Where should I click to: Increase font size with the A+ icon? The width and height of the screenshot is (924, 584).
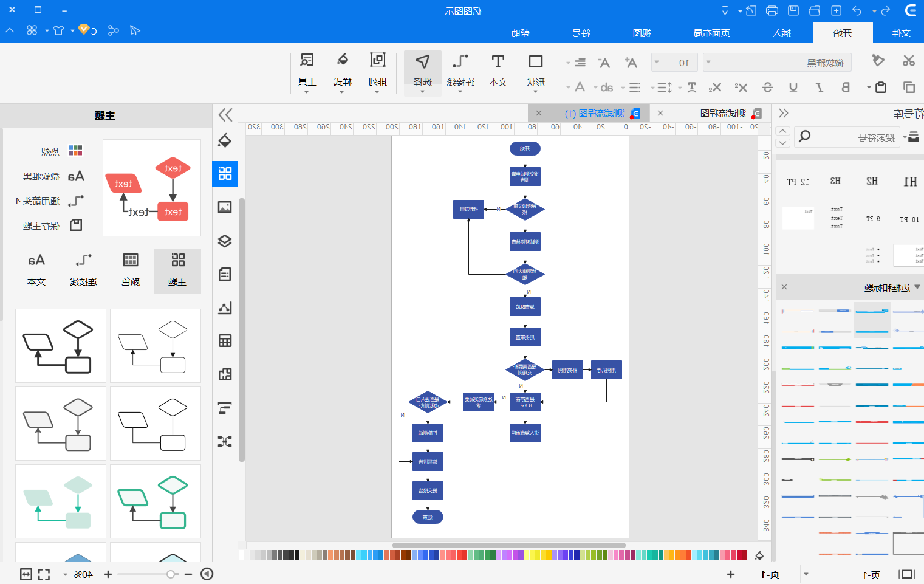pyautogui.click(x=631, y=63)
